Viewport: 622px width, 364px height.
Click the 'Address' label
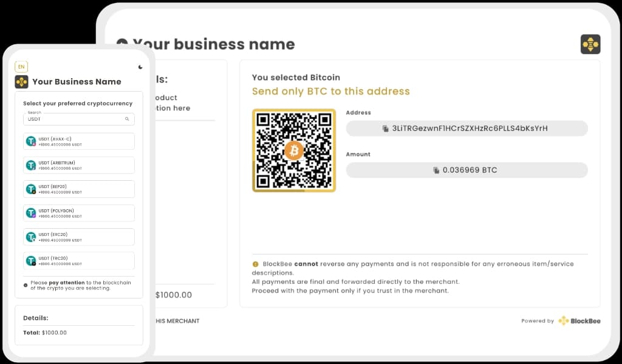358,112
